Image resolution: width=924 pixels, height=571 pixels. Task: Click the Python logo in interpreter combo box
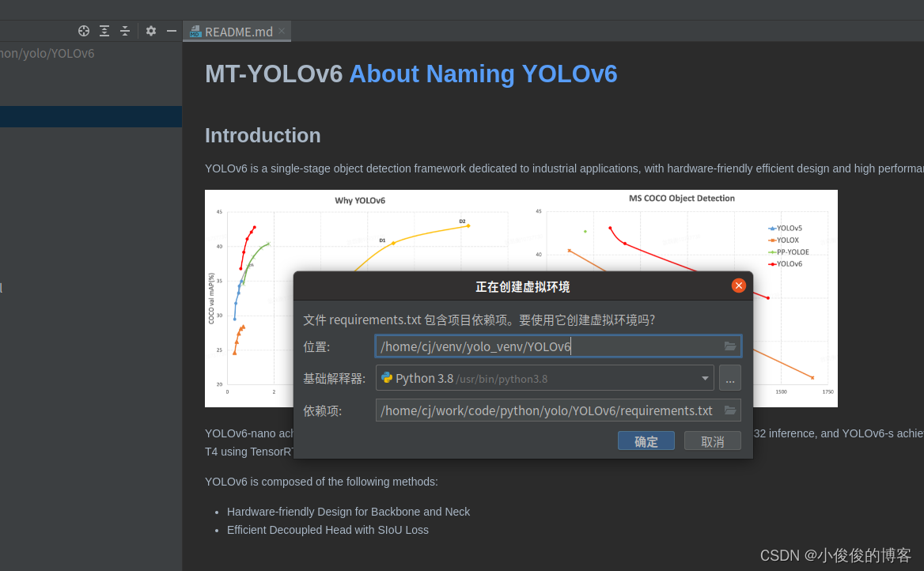[387, 378]
